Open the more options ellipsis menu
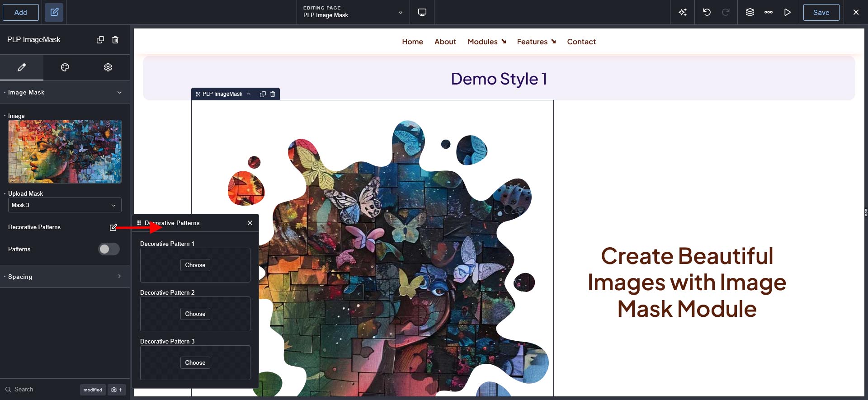868x400 pixels. point(769,12)
